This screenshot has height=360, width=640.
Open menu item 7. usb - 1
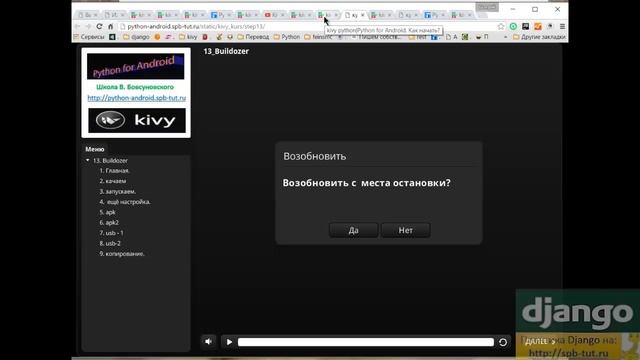pos(111,233)
